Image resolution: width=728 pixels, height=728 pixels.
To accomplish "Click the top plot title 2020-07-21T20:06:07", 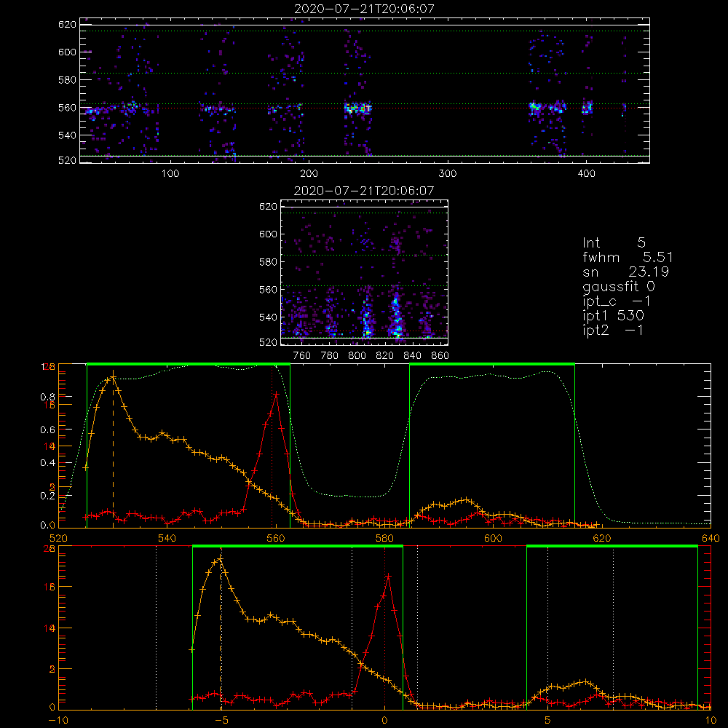I will tap(364, 9).
